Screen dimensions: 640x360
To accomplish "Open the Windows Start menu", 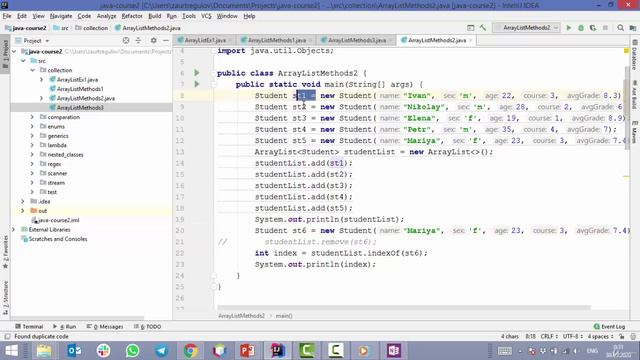I will click(11, 351).
